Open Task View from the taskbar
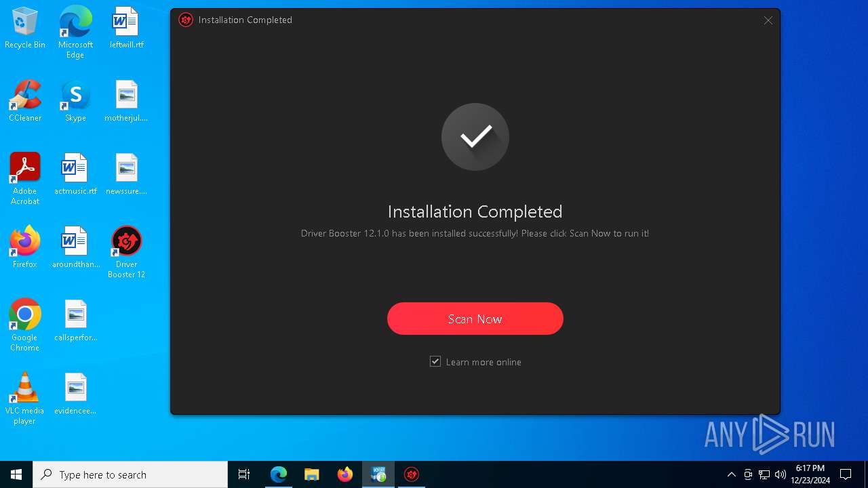The height and width of the screenshot is (488, 868). coord(244,474)
